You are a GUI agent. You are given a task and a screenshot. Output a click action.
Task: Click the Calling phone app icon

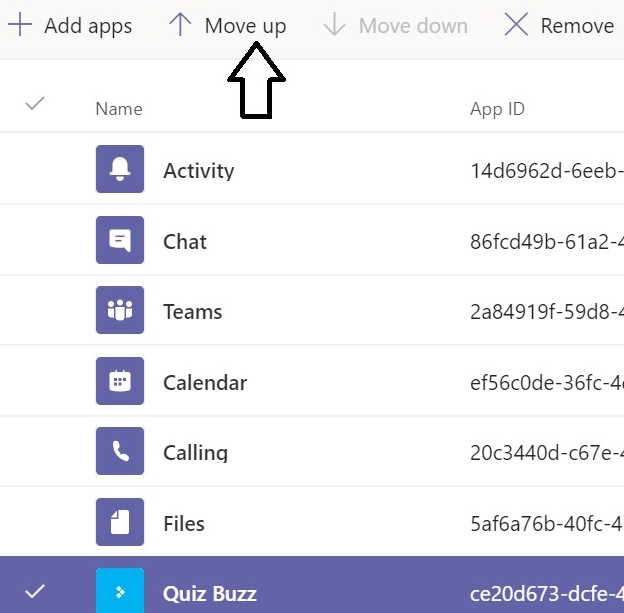[x=120, y=451]
